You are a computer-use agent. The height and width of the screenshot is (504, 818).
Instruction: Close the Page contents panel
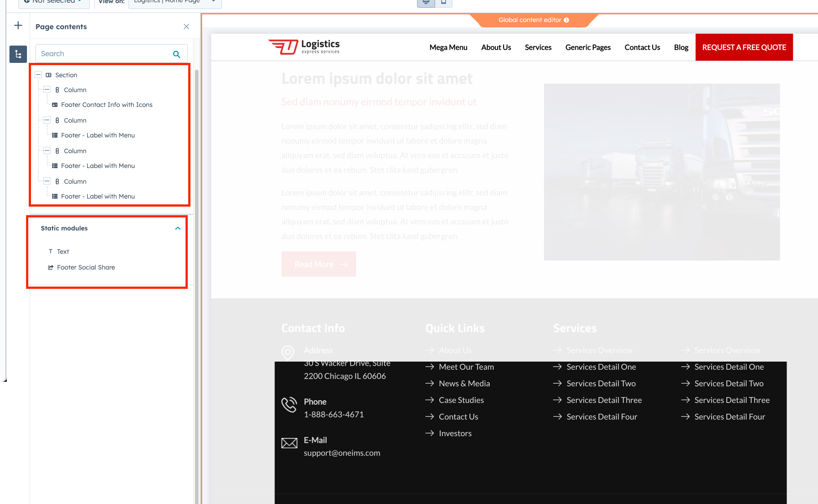point(186,27)
